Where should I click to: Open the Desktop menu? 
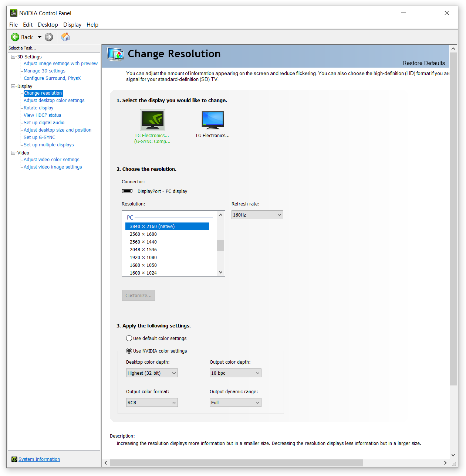coord(48,25)
